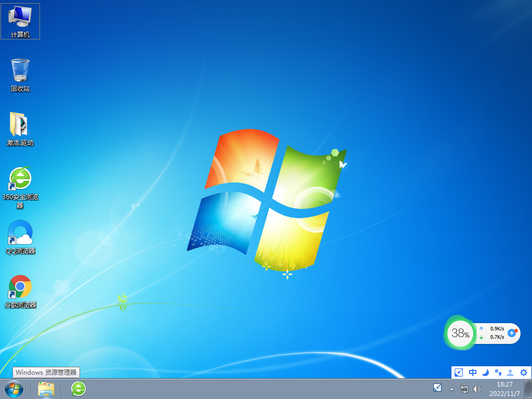The image size is (532, 399).
Task: Click the IME user account icon
Action: pyautogui.click(x=511, y=373)
